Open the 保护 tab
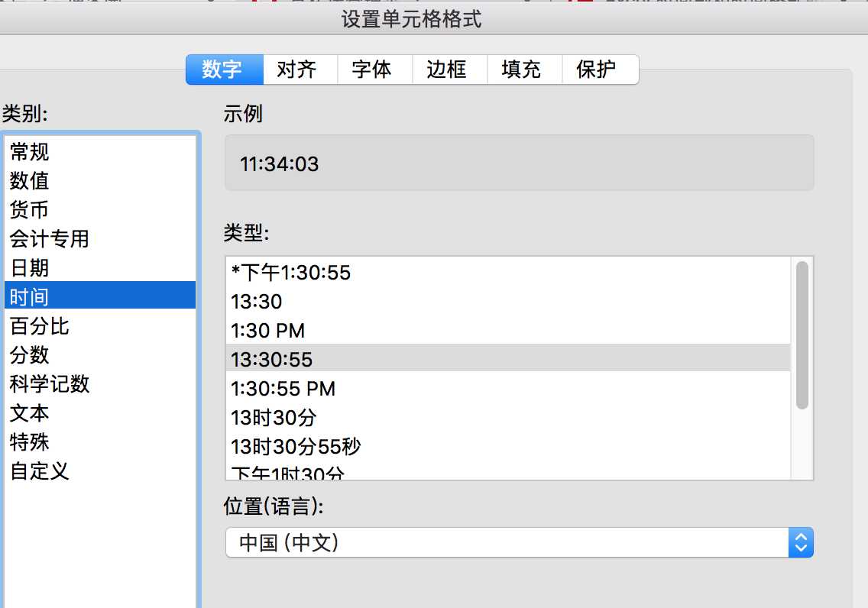Screen dimensions: 868x608 [596, 70]
